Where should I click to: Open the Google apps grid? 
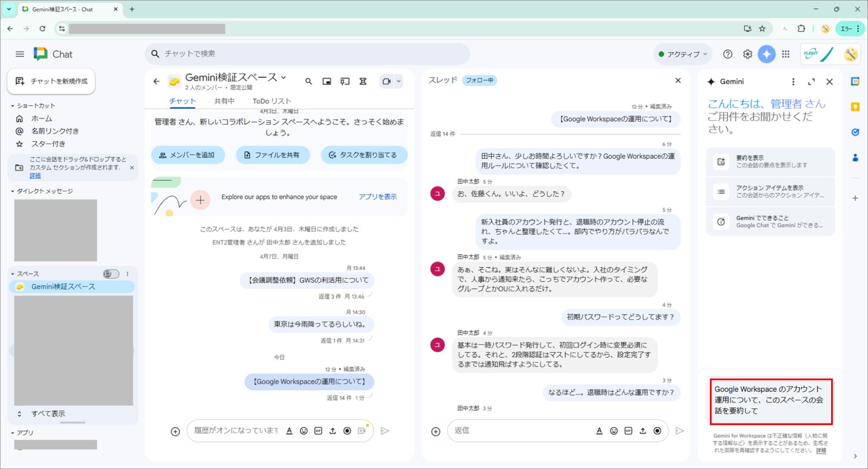[785, 54]
